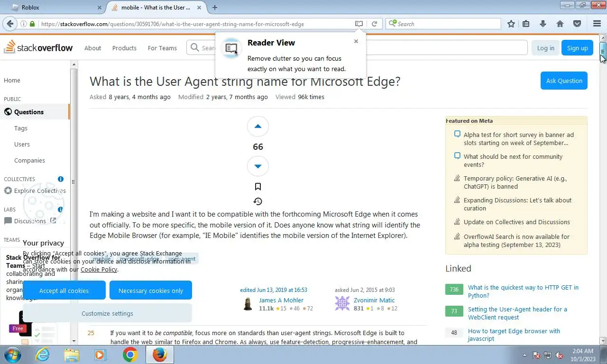Open downloads arrow icon
The image size is (607, 364).
(543, 24)
